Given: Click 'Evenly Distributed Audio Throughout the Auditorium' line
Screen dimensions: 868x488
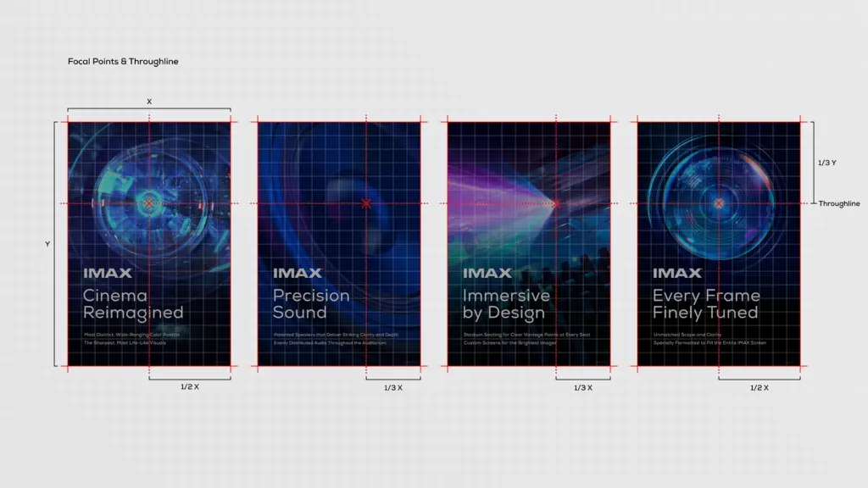Looking at the screenshot, I should click(x=330, y=343).
